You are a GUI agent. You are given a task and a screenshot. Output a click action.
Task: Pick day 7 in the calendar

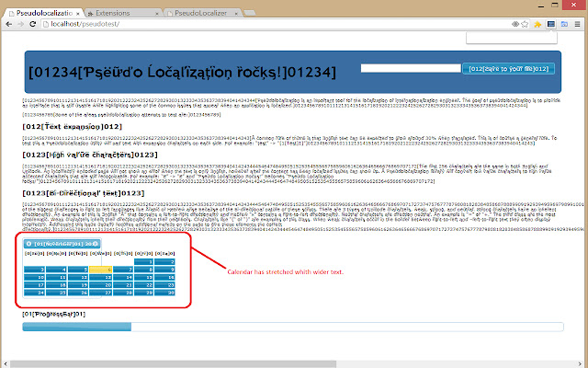123,270
